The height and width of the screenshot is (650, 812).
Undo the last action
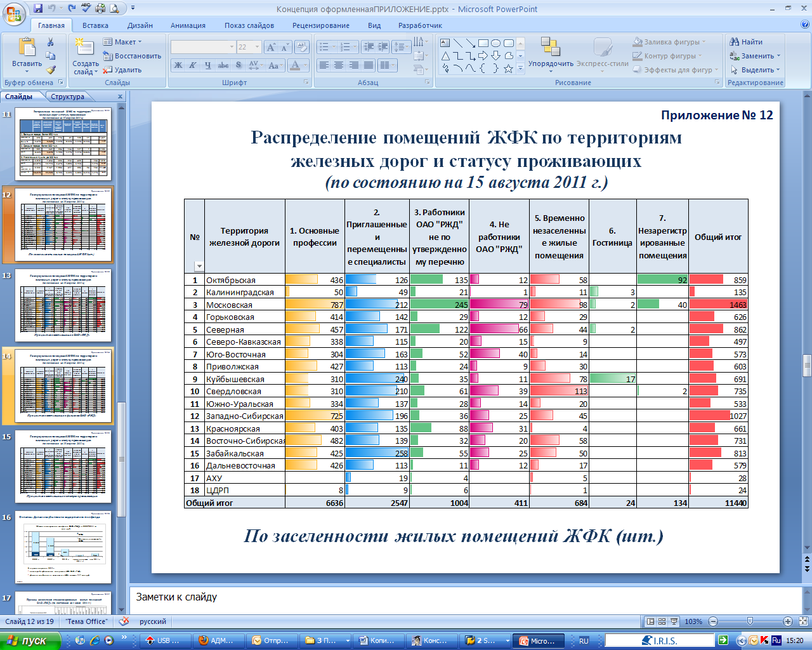[x=52, y=9]
